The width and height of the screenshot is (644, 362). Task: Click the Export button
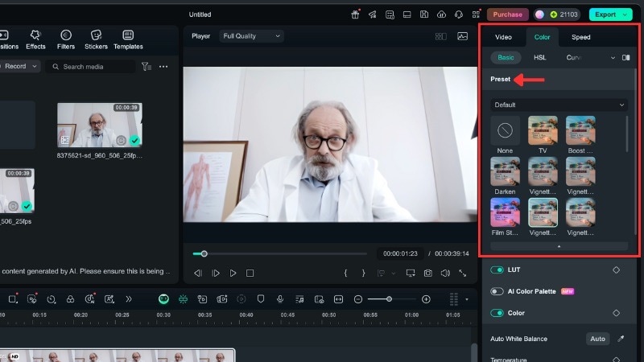point(605,14)
